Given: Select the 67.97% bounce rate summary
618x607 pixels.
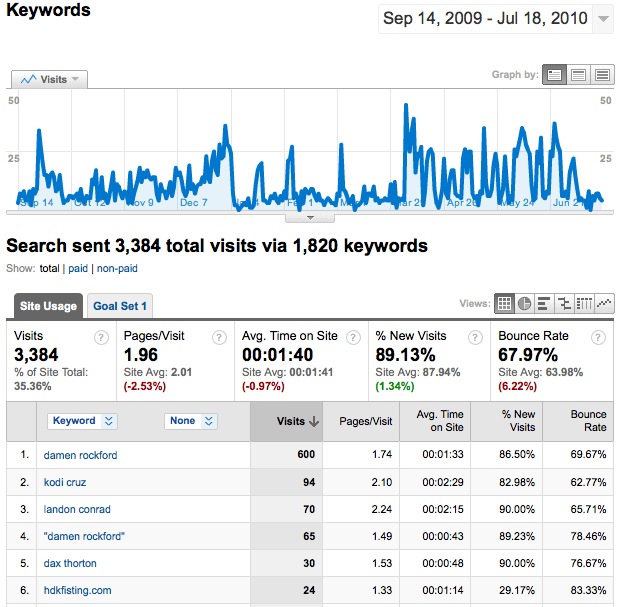Looking at the screenshot, I should pyautogui.click(x=528, y=355).
